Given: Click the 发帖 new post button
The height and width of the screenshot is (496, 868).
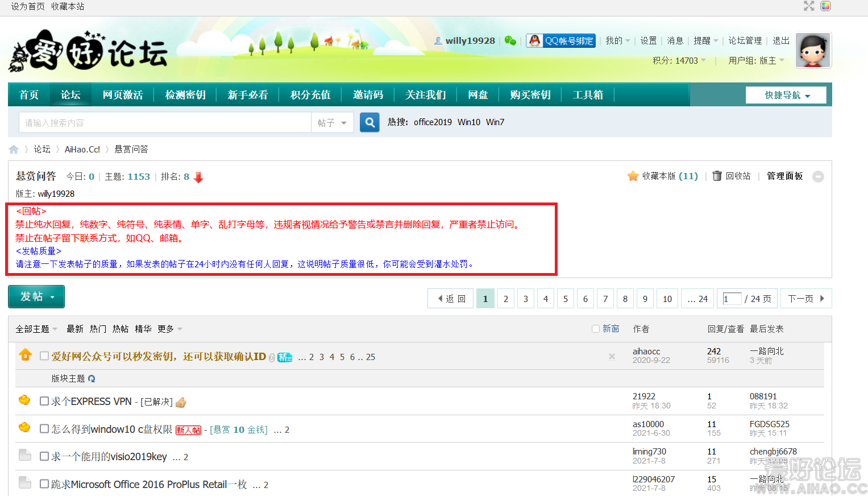Looking at the screenshot, I should click(36, 296).
